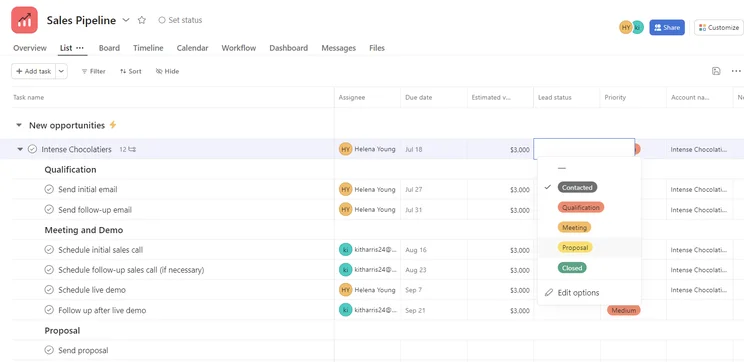Choose the Meeting status option
Viewport: 744px width, 362px height.
(x=574, y=227)
